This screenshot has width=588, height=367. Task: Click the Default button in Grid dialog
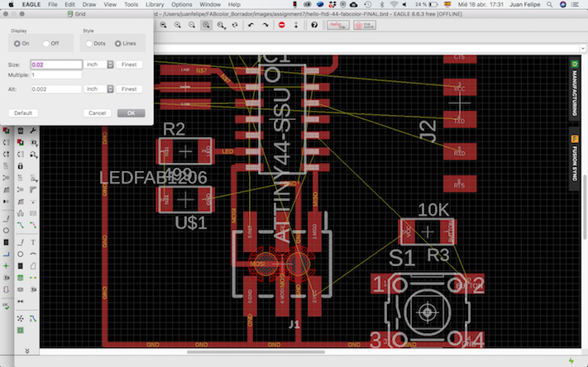click(23, 112)
